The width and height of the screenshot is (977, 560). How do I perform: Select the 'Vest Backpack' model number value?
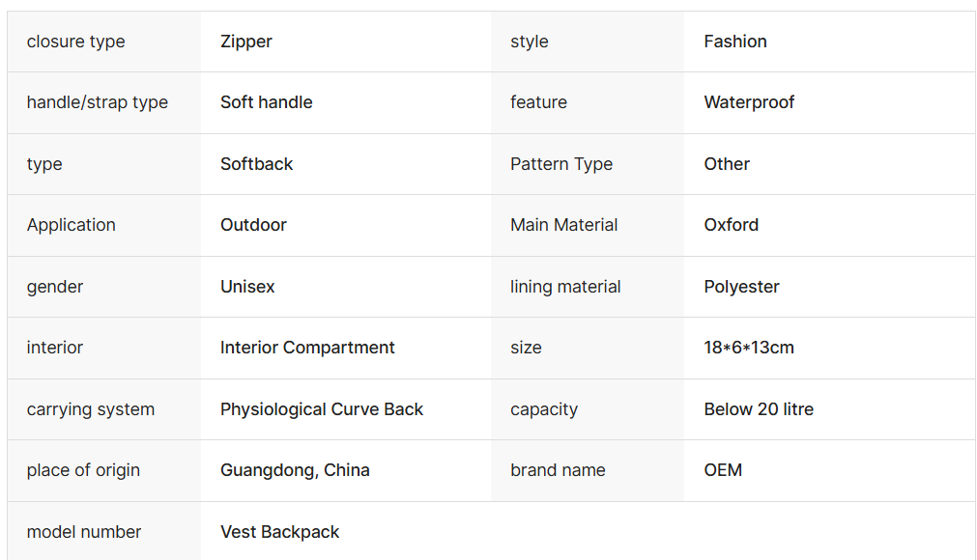(x=280, y=532)
